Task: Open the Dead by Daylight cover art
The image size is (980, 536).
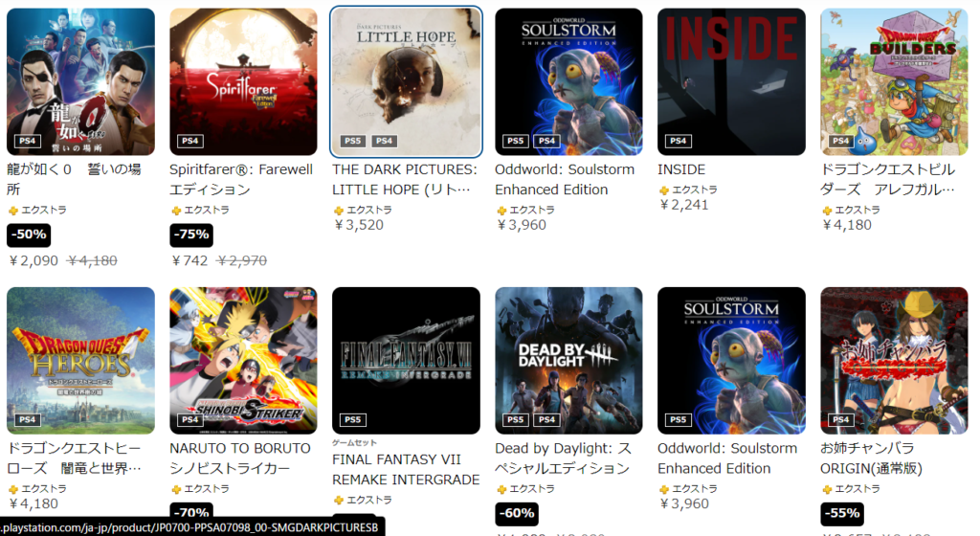Action: coord(568,361)
